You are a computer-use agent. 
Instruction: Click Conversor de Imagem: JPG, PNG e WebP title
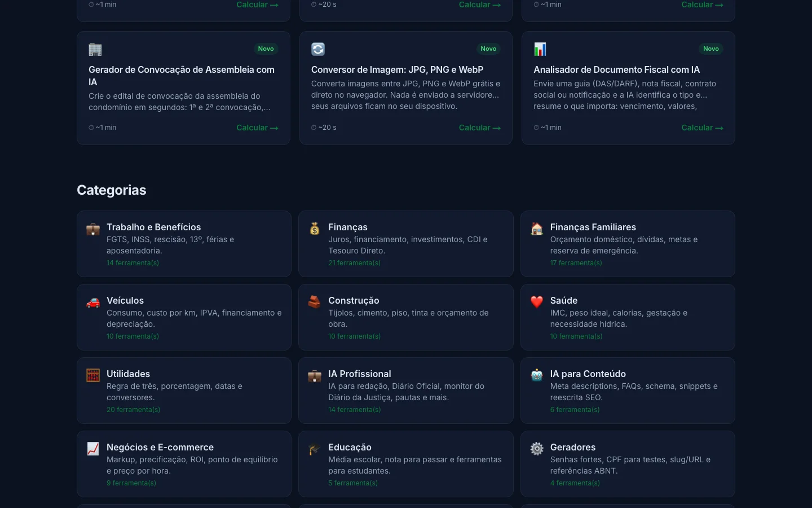(397, 69)
